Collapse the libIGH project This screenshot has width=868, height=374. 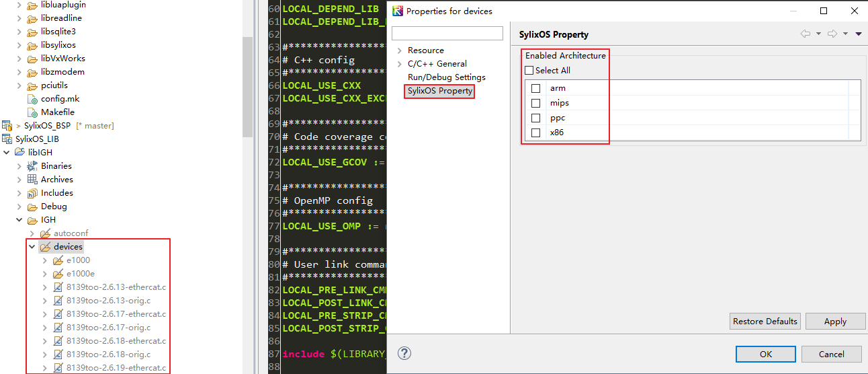click(6, 153)
